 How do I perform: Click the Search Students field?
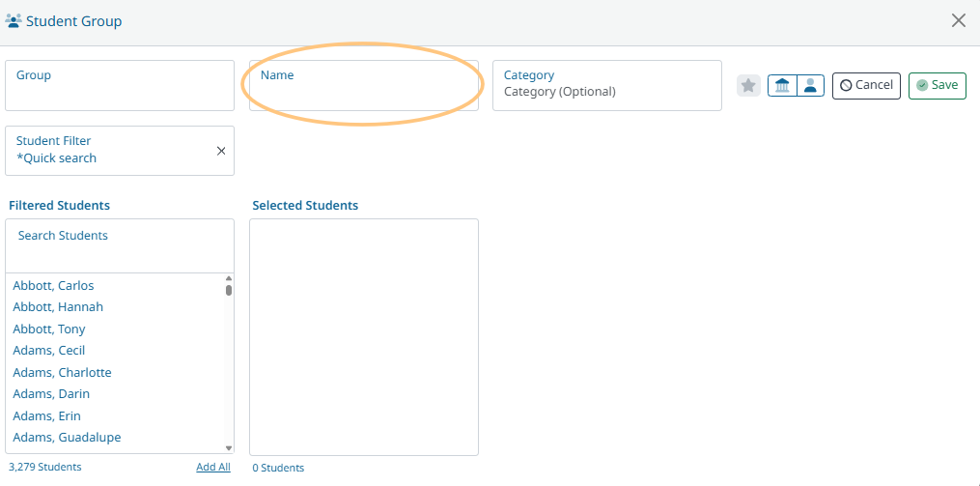pos(120,245)
